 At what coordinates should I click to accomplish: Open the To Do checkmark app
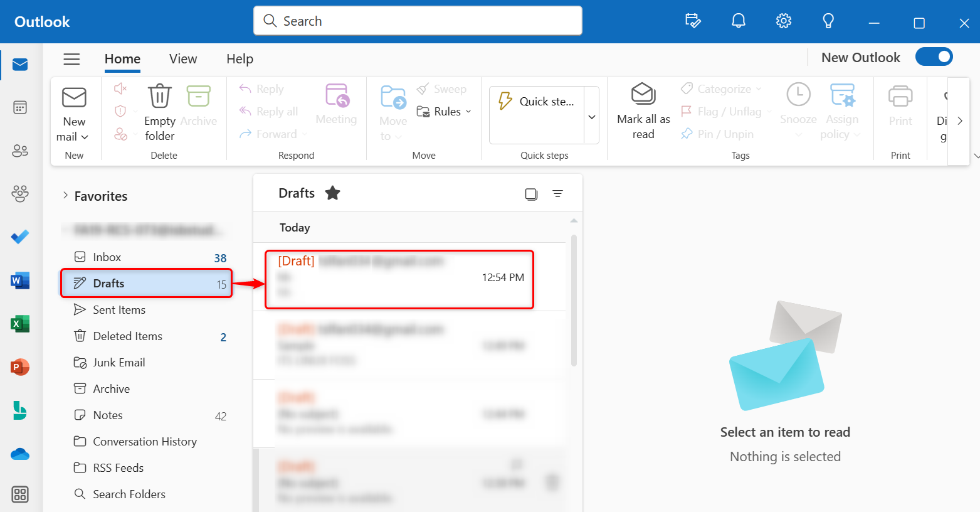tap(20, 237)
